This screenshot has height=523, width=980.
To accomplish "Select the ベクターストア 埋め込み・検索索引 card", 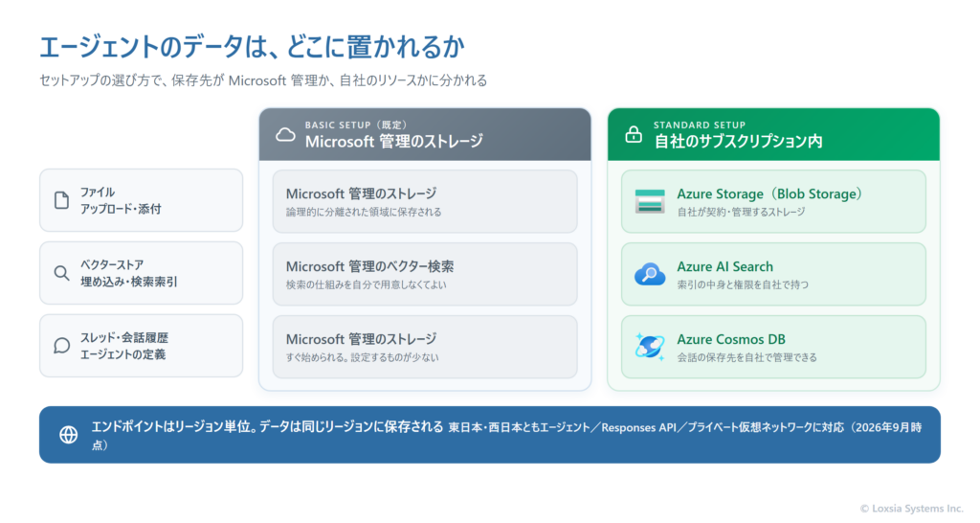I will coord(142,273).
